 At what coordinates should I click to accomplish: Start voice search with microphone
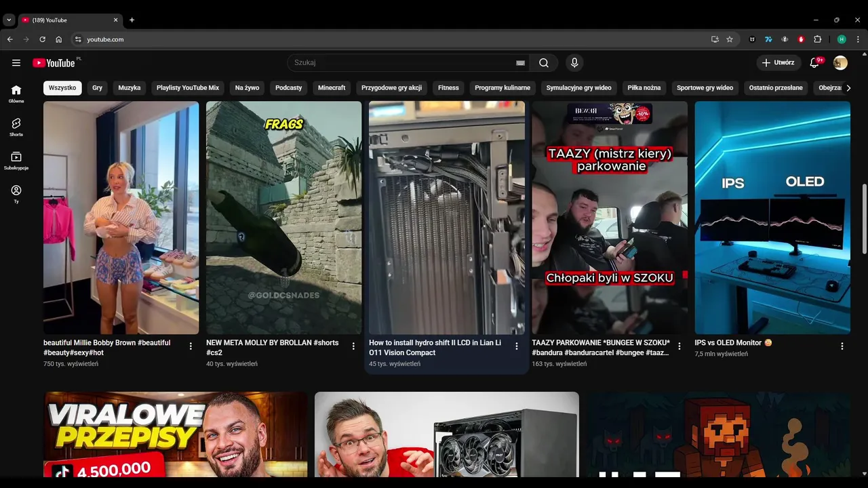[574, 63]
